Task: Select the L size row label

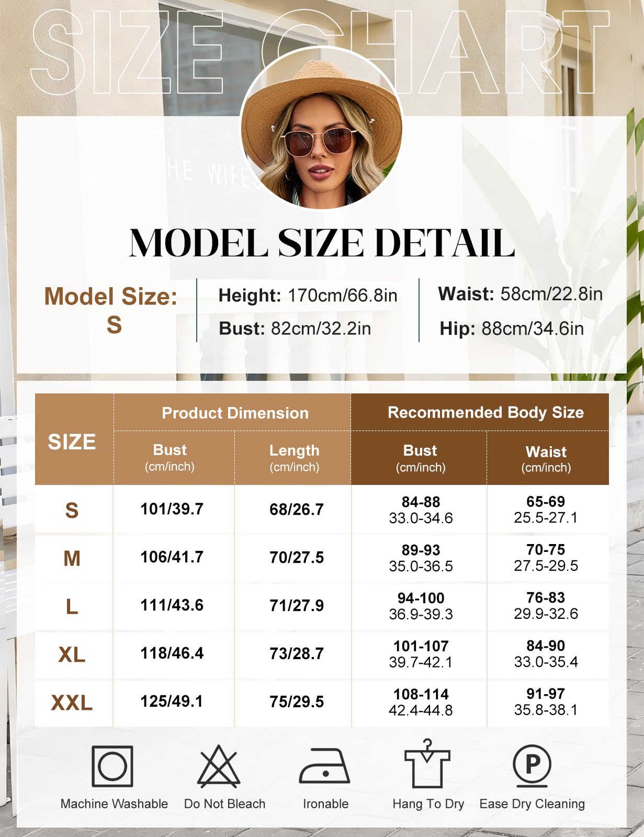Action: [x=72, y=607]
